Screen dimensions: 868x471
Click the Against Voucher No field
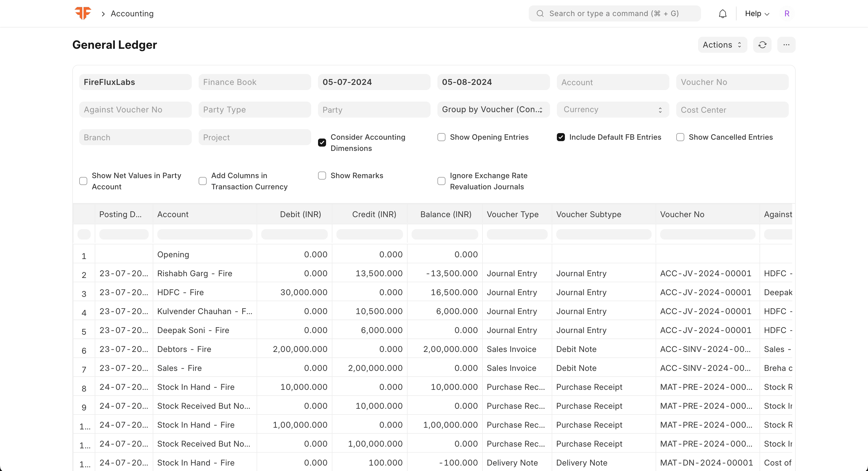[x=135, y=109]
